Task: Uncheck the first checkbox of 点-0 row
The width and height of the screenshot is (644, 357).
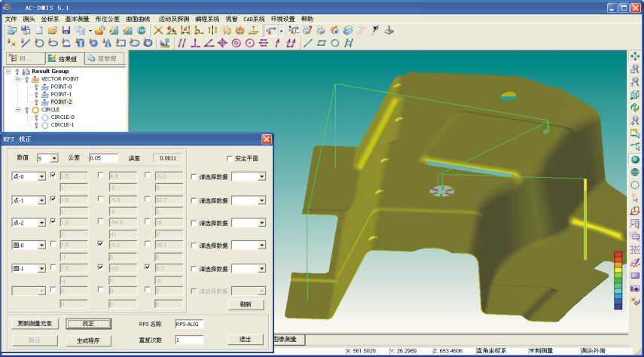Action: [53, 175]
